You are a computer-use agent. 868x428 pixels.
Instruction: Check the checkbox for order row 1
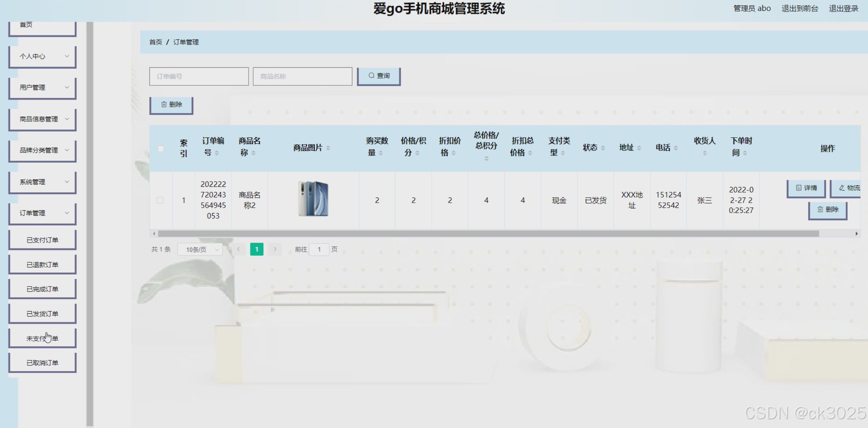click(160, 200)
